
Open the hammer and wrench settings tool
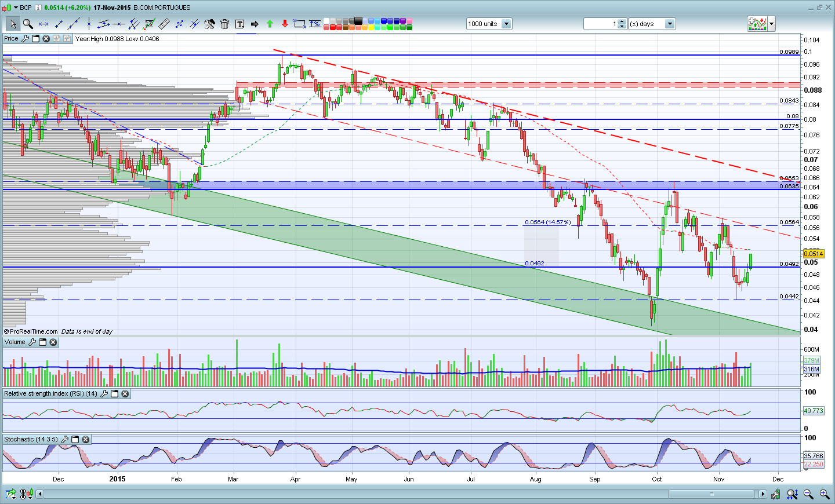(209, 24)
